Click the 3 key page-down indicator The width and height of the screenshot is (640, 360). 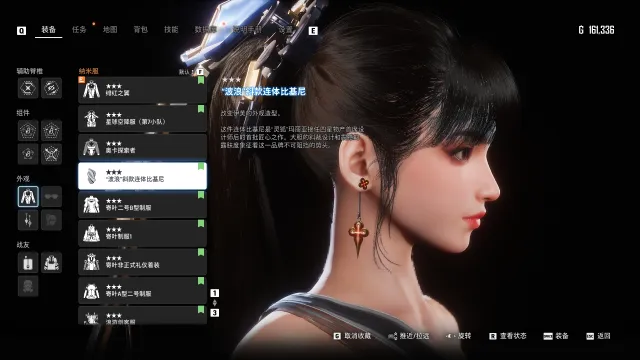[x=214, y=313]
